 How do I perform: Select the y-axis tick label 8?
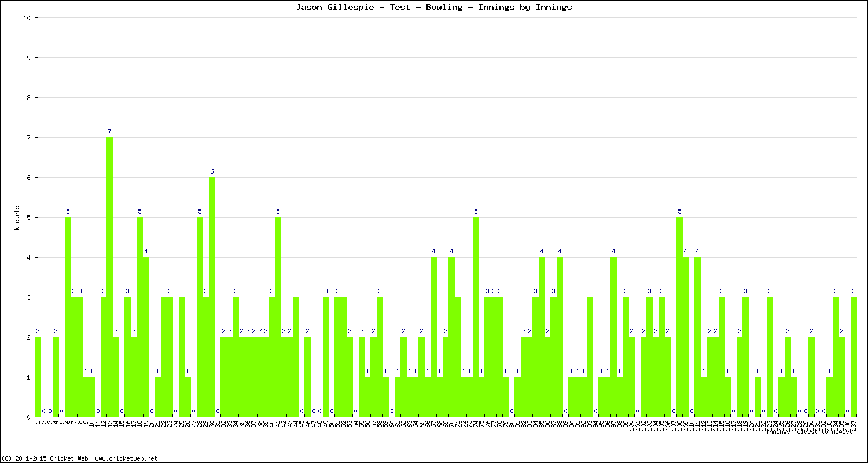(29, 98)
